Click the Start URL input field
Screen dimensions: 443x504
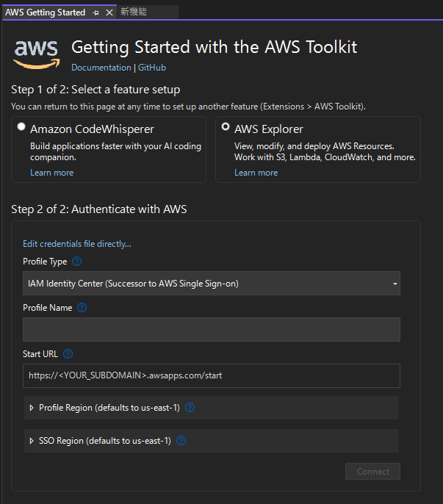(x=211, y=375)
